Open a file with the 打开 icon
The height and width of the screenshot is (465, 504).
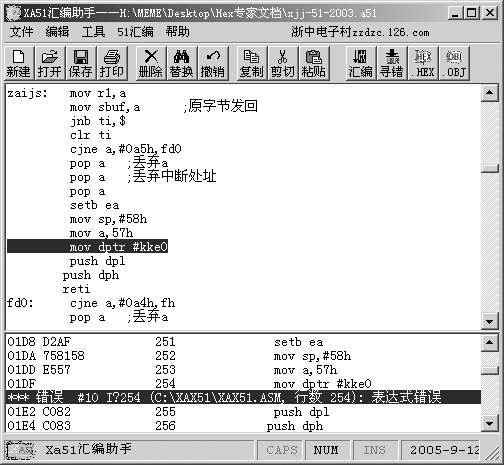(x=49, y=63)
